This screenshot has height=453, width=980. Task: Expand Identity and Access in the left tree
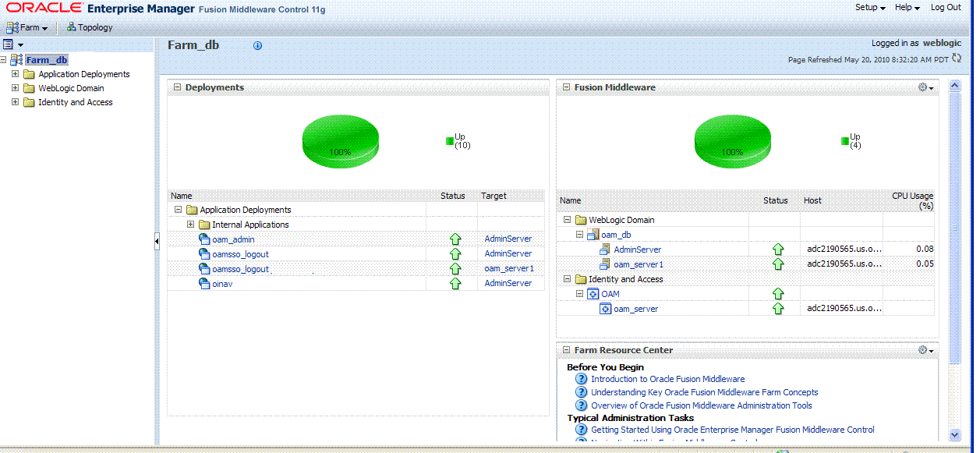pyautogui.click(x=15, y=102)
